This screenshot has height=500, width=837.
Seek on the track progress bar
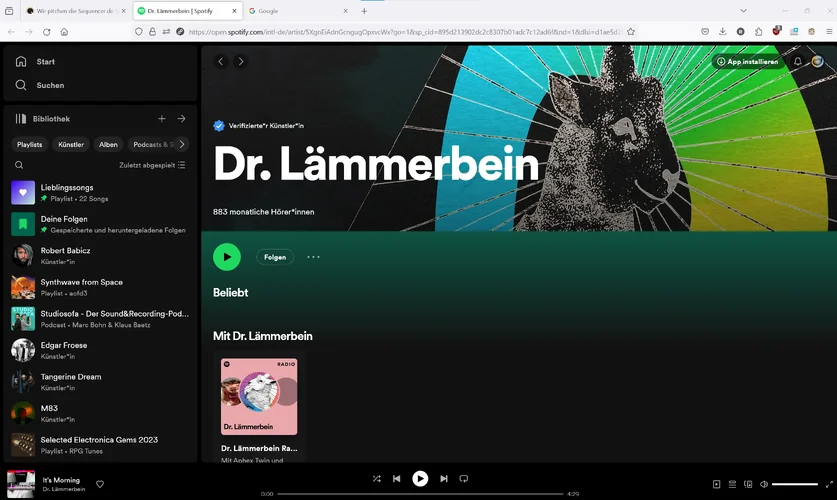click(x=420, y=494)
